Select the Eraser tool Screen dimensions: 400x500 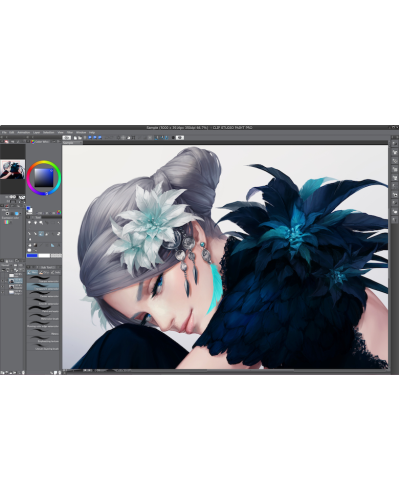click(59, 234)
